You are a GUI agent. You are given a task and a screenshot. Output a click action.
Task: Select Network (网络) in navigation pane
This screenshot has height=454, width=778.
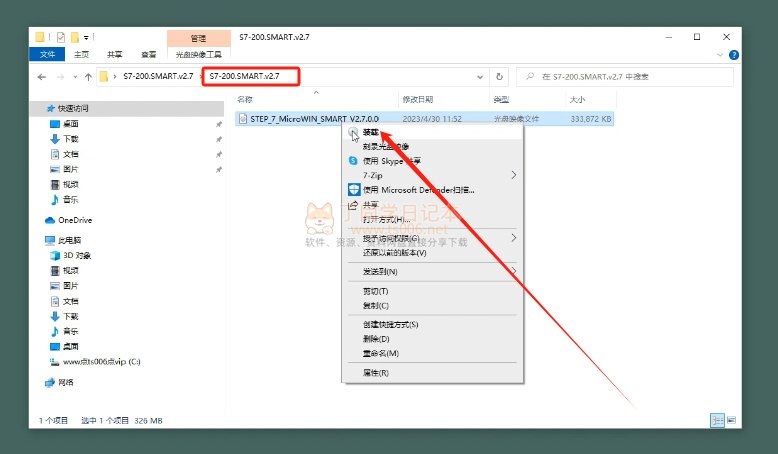tap(65, 383)
